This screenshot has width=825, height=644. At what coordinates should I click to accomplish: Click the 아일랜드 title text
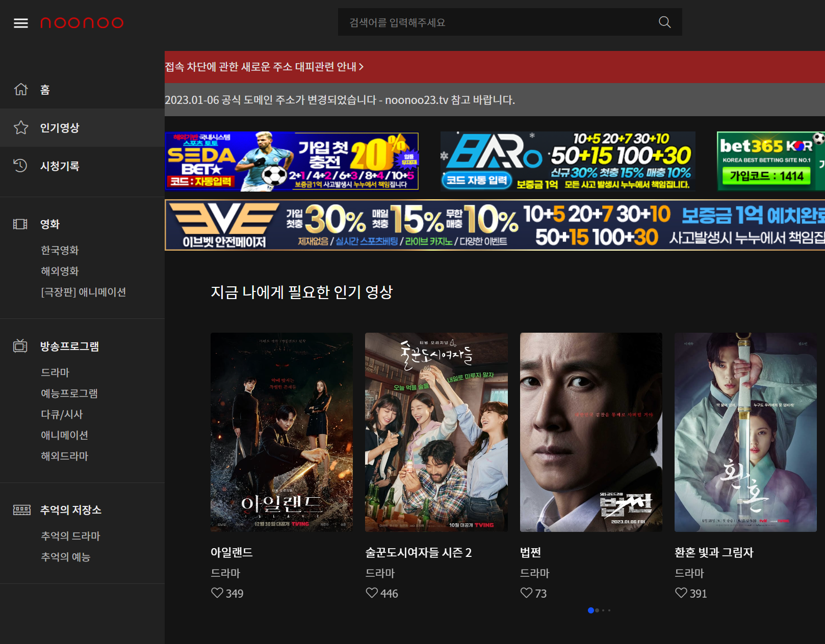(x=231, y=552)
